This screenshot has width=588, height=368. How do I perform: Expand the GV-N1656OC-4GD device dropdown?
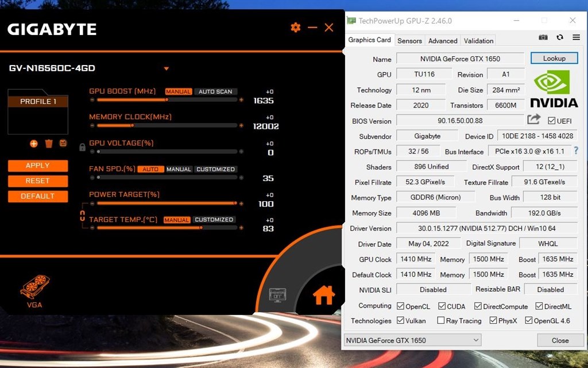[166, 68]
